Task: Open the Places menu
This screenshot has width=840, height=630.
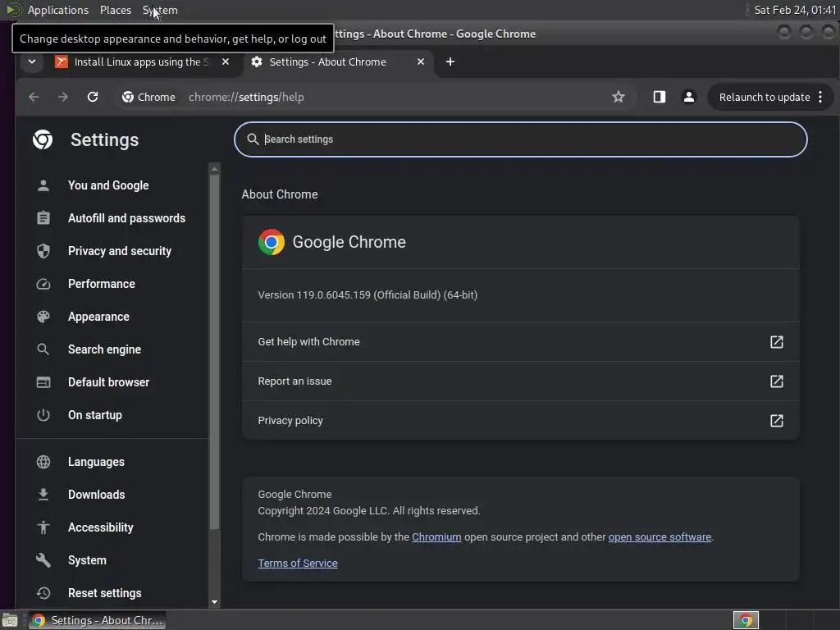Action: [116, 10]
